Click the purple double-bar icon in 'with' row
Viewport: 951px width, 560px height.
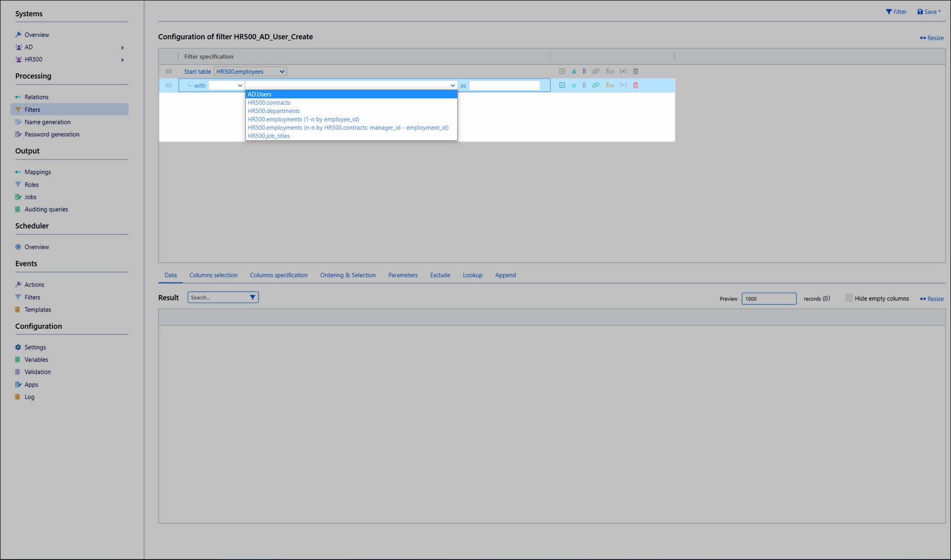(584, 85)
